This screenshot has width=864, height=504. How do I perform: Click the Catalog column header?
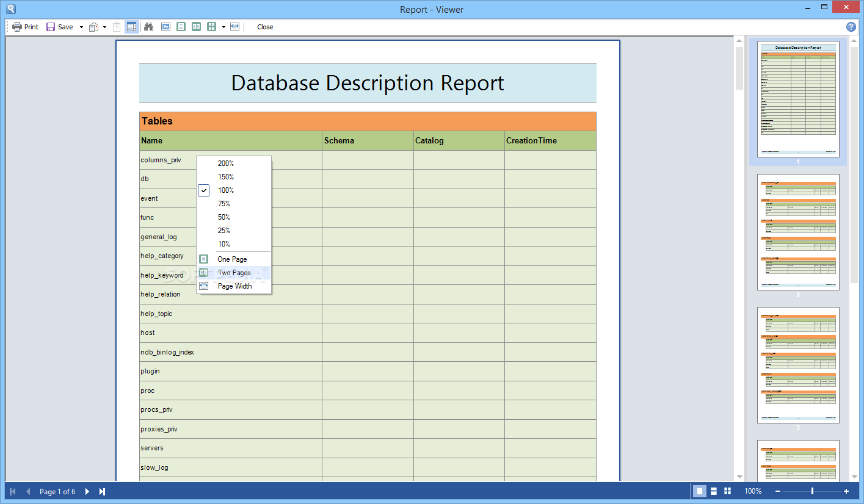[459, 140]
